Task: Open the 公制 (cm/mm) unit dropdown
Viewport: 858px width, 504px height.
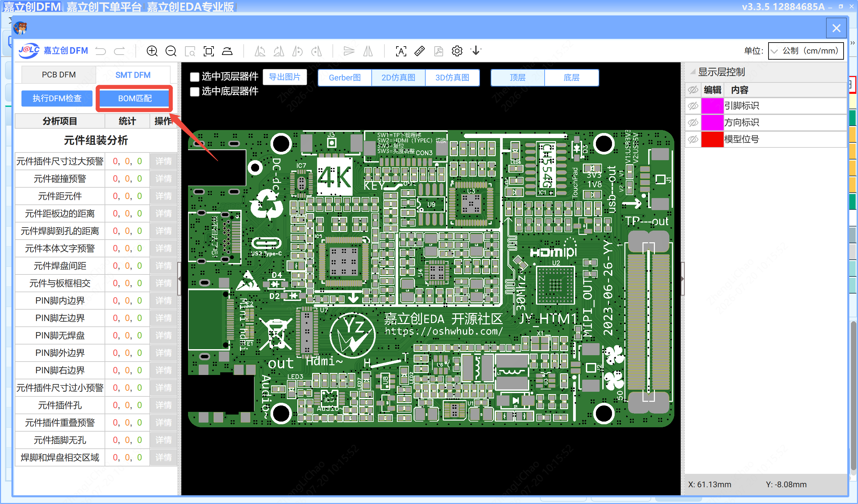Action: coord(806,51)
